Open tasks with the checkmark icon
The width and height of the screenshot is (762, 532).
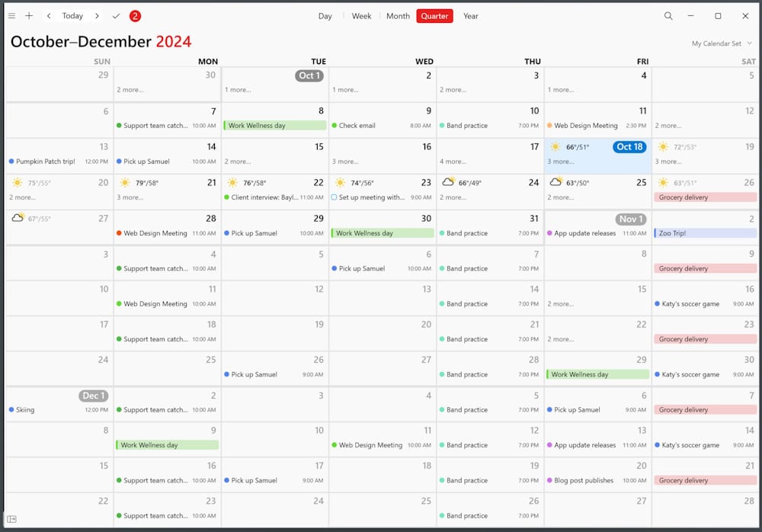116,16
